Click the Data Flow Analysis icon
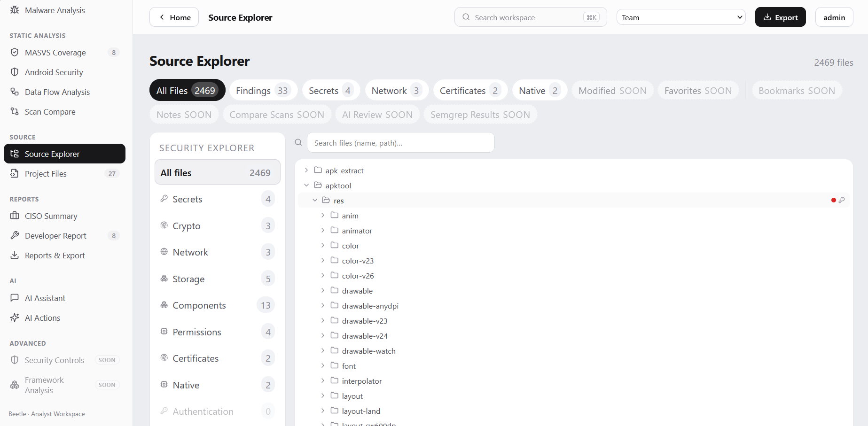The width and height of the screenshot is (868, 426). pyautogui.click(x=15, y=92)
